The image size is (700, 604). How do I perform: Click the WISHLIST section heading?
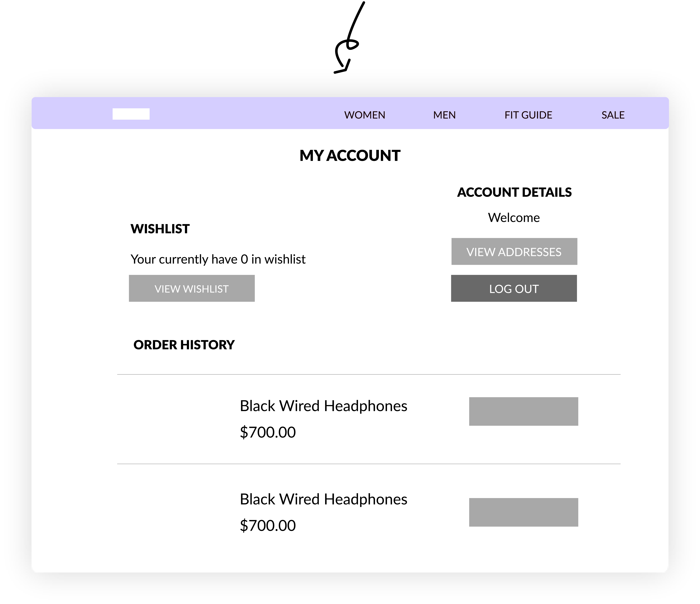click(x=160, y=229)
